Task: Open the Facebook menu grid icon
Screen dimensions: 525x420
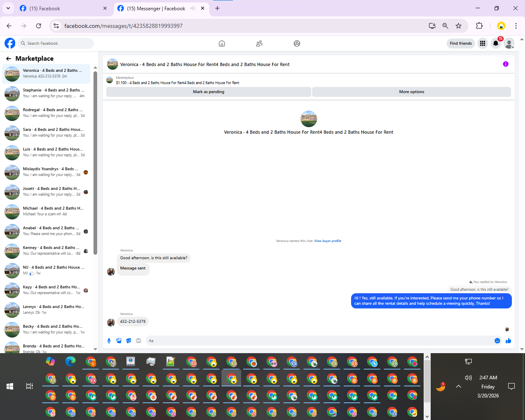Action: click(483, 43)
